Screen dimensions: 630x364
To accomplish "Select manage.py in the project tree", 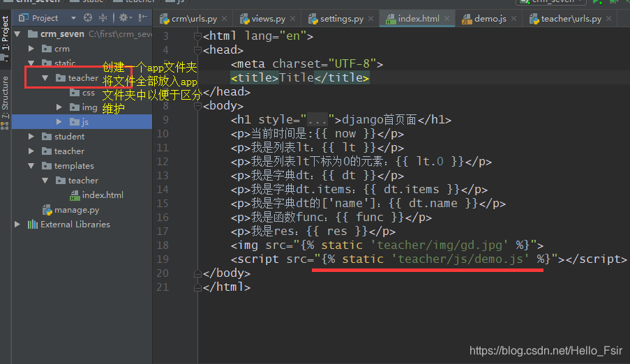I will point(70,210).
